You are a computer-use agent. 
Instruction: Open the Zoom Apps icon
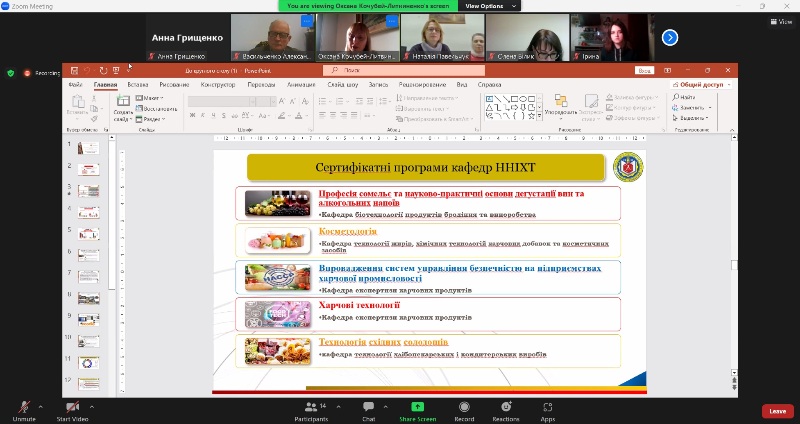click(548, 406)
